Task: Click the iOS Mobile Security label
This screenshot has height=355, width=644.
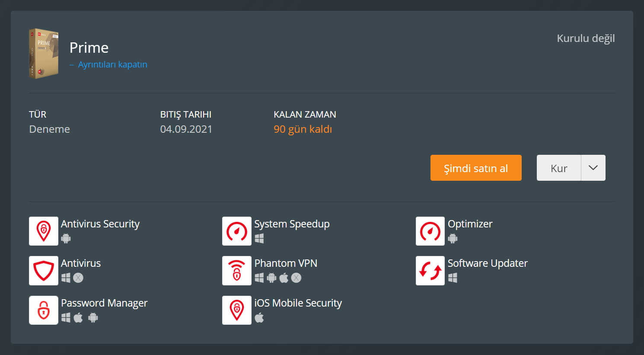Action: [x=298, y=303]
